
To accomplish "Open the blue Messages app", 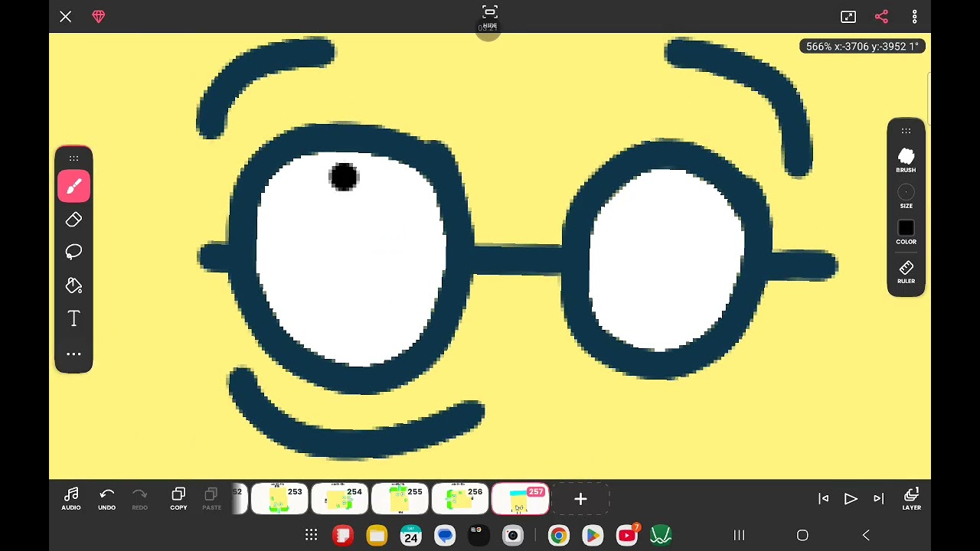I will click(x=445, y=535).
